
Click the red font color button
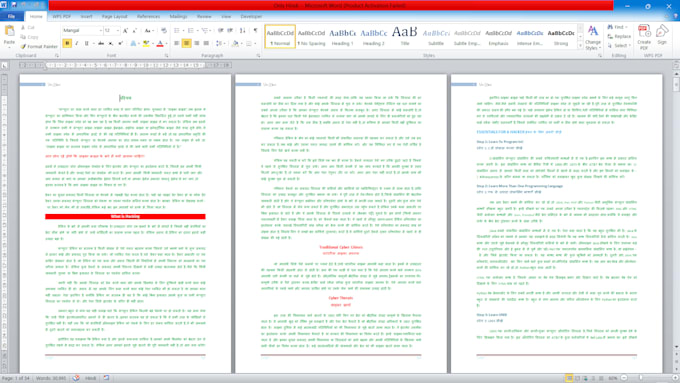tap(160, 43)
